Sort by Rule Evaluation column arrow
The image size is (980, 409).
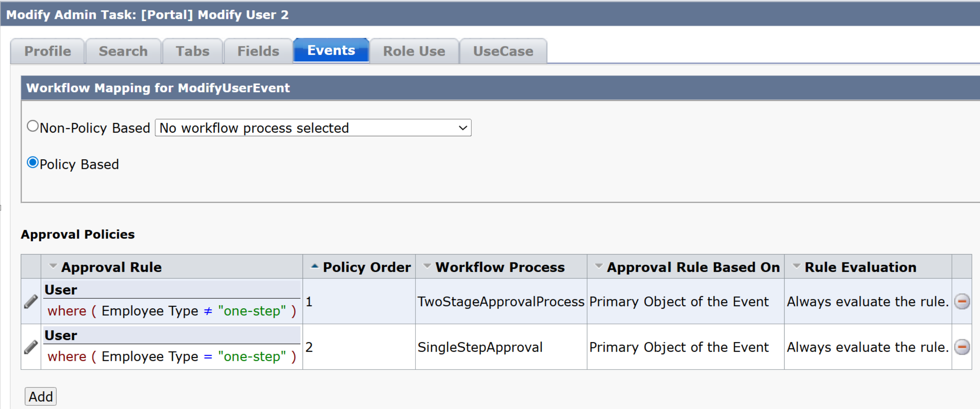point(796,266)
